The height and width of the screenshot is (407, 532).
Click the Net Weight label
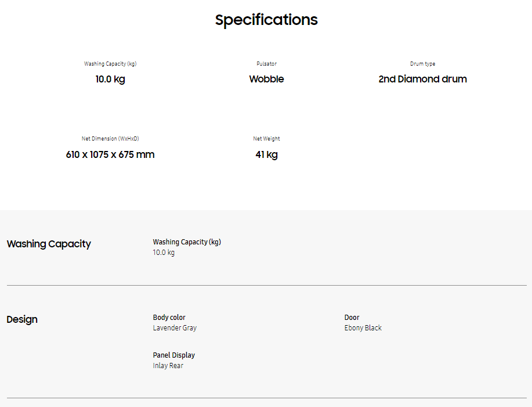pyautogui.click(x=266, y=139)
